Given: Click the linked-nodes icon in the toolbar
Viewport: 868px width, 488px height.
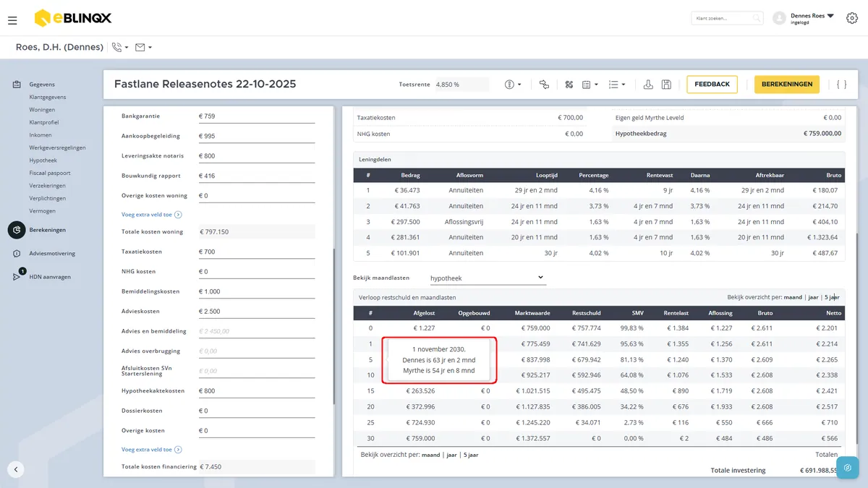Looking at the screenshot, I should pos(545,85).
